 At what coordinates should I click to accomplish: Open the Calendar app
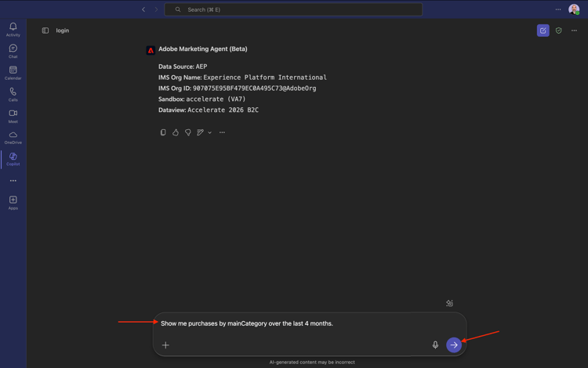[x=13, y=73]
